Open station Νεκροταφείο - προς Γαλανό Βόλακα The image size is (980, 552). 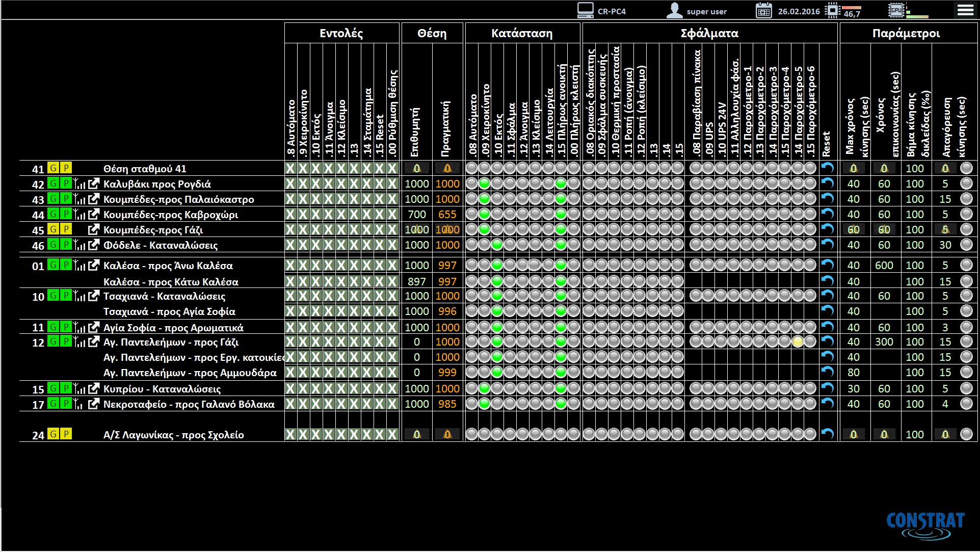point(189,404)
